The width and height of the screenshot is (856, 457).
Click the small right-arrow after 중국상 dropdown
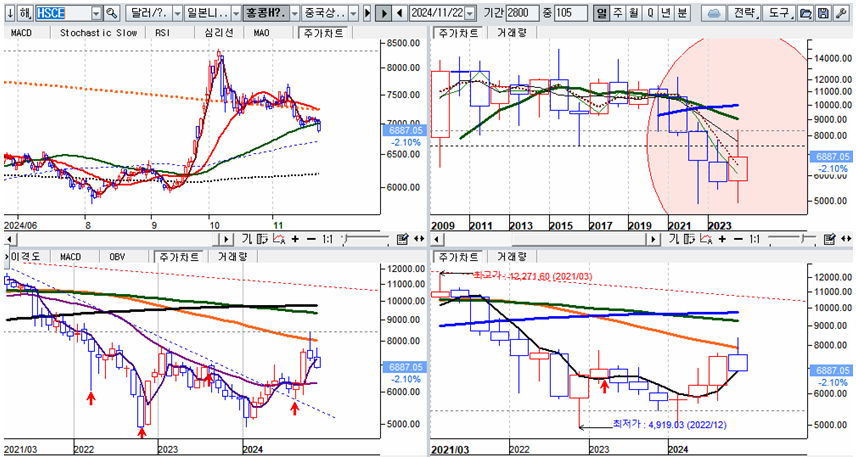(367, 13)
